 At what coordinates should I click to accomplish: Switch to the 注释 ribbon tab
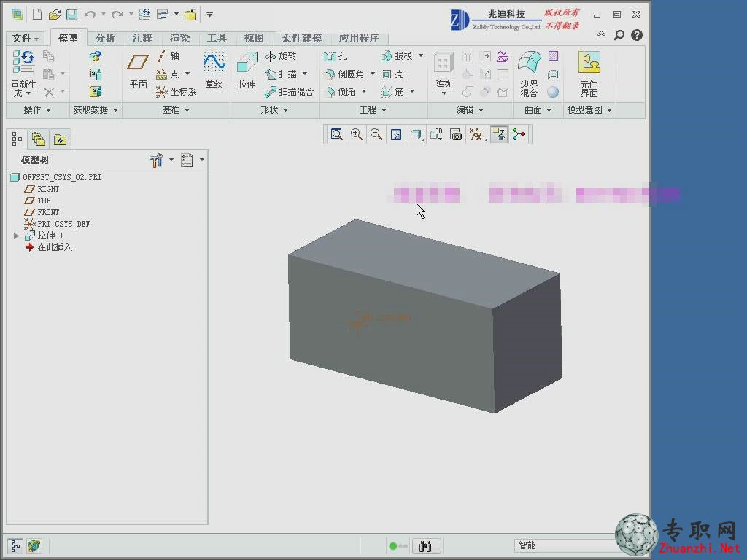pyautogui.click(x=142, y=38)
